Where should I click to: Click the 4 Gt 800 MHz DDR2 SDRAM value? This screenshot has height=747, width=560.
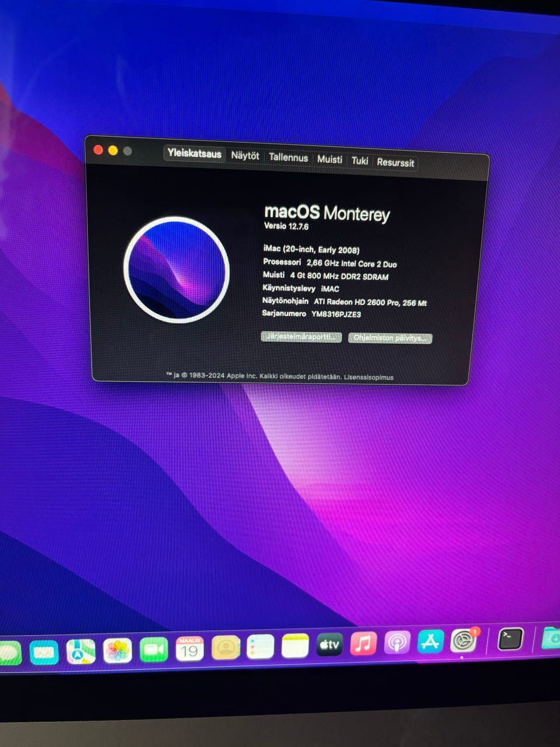click(339, 276)
